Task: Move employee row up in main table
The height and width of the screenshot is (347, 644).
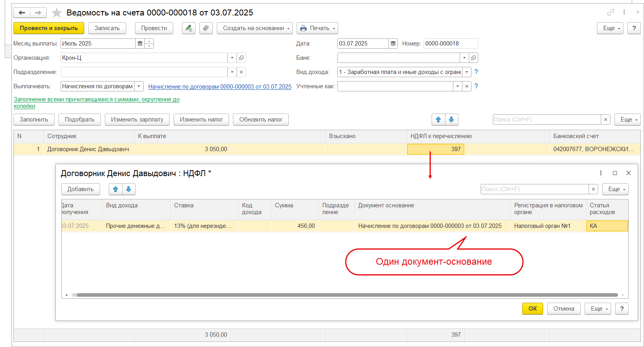Action: [438, 119]
